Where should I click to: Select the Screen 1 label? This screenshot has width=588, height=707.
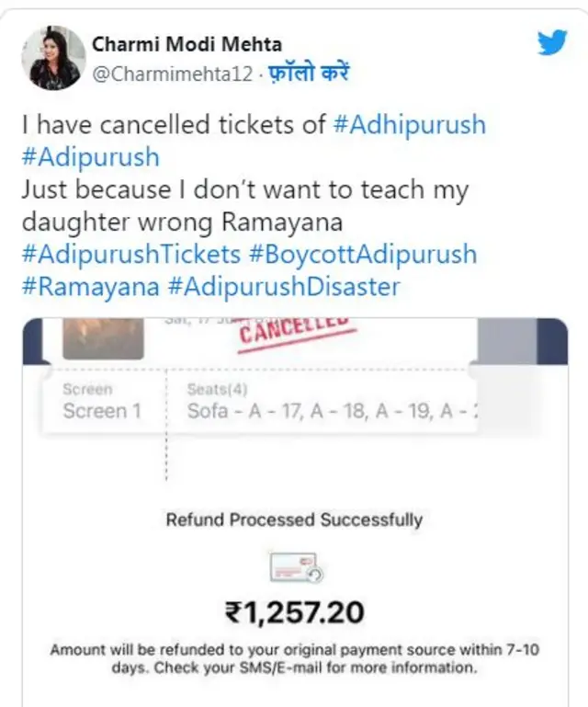[102, 411]
